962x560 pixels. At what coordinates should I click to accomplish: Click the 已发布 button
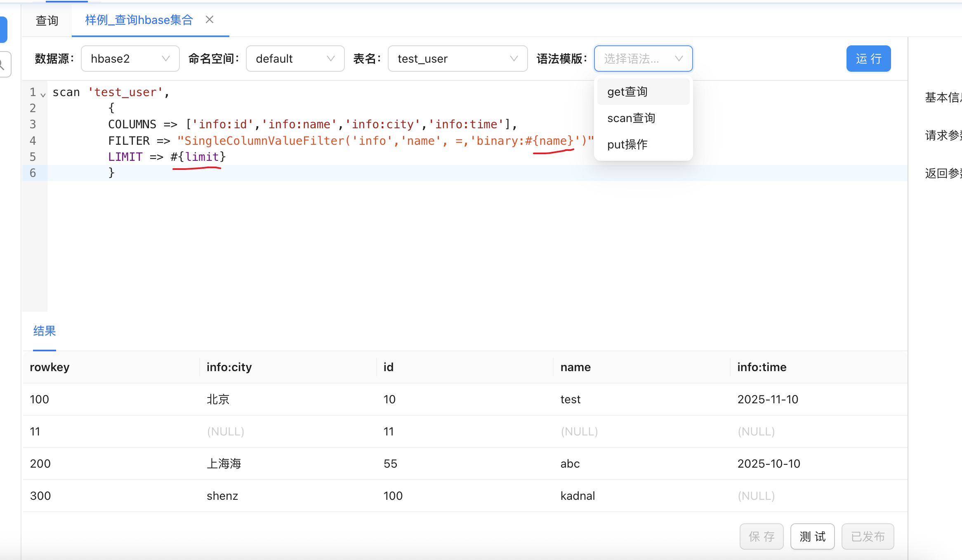pyautogui.click(x=868, y=536)
